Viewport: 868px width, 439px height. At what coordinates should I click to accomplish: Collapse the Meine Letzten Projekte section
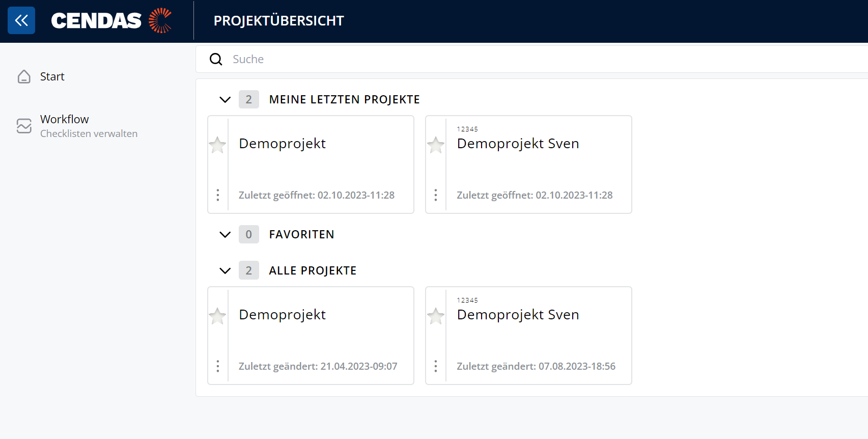click(x=225, y=99)
